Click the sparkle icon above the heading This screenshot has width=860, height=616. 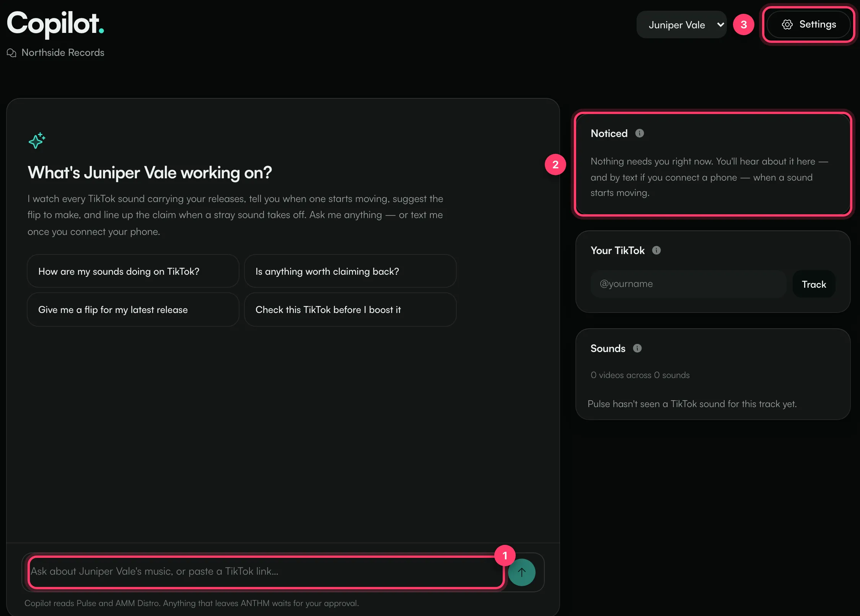coord(37,141)
